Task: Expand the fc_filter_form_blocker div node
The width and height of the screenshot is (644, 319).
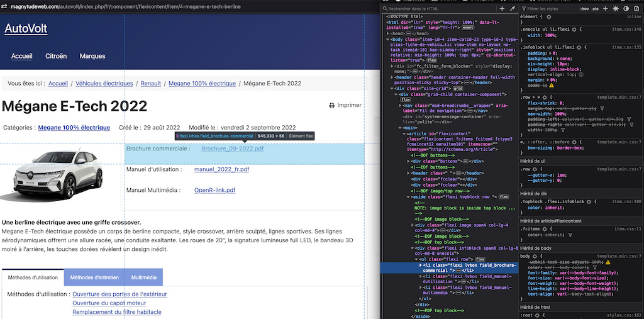Action: tap(392, 66)
